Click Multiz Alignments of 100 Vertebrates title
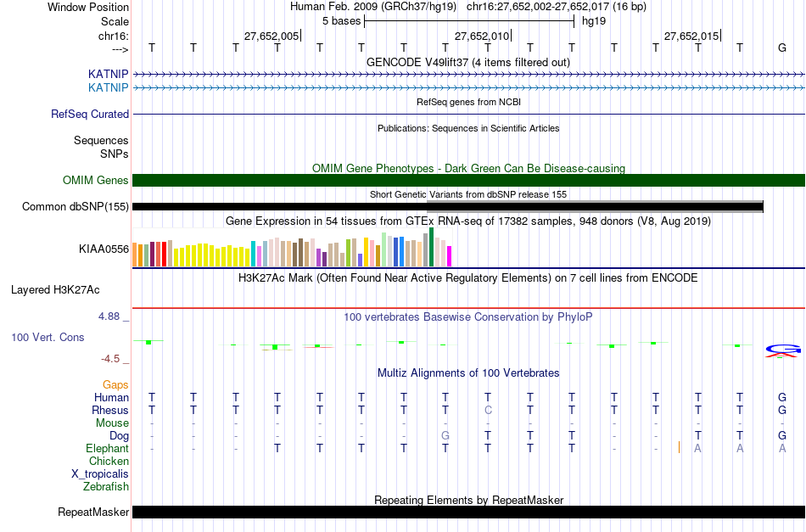The image size is (806, 532). [x=468, y=372]
